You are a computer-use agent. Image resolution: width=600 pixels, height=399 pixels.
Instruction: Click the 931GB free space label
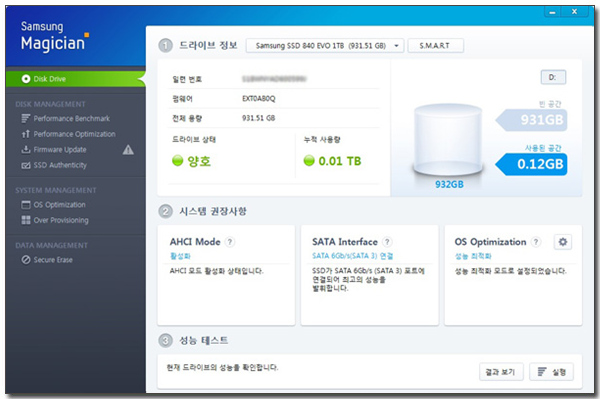click(532, 120)
